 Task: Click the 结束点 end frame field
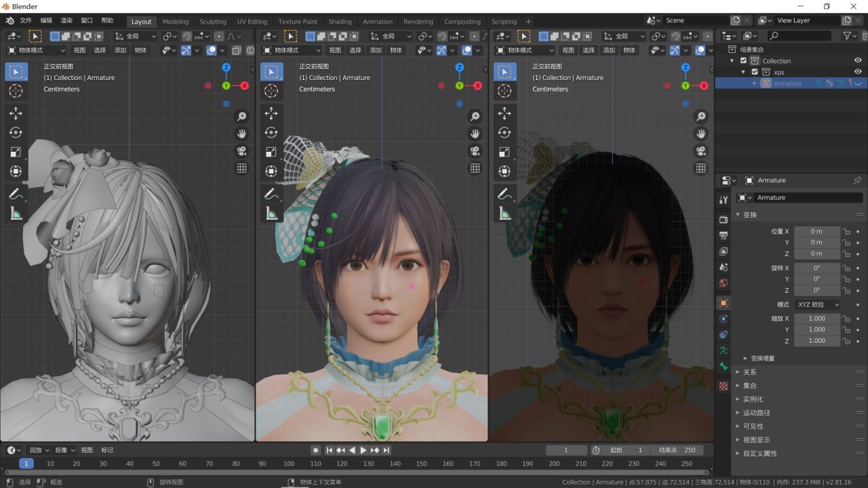(x=677, y=450)
